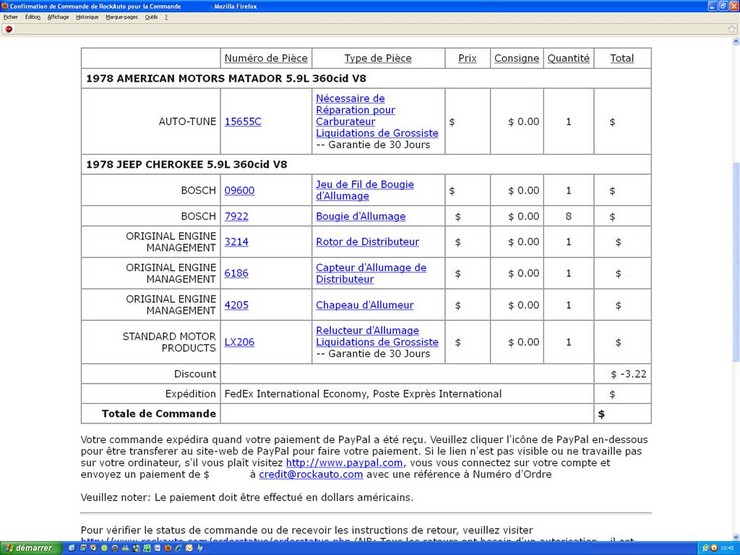The width and height of the screenshot is (740, 555).
Task: Click the Firefox logo in the title bar
Action: [x=5, y=6]
